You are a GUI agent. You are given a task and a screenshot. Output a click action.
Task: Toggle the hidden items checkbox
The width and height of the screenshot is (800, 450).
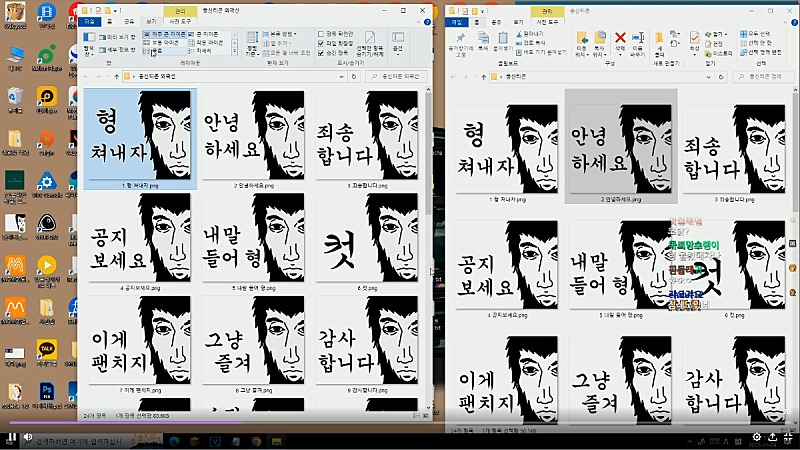(x=320, y=51)
